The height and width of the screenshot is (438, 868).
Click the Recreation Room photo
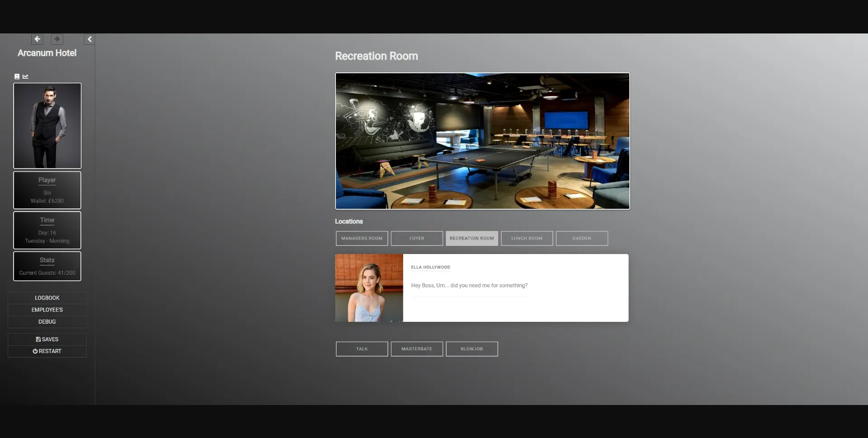(482, 141)
